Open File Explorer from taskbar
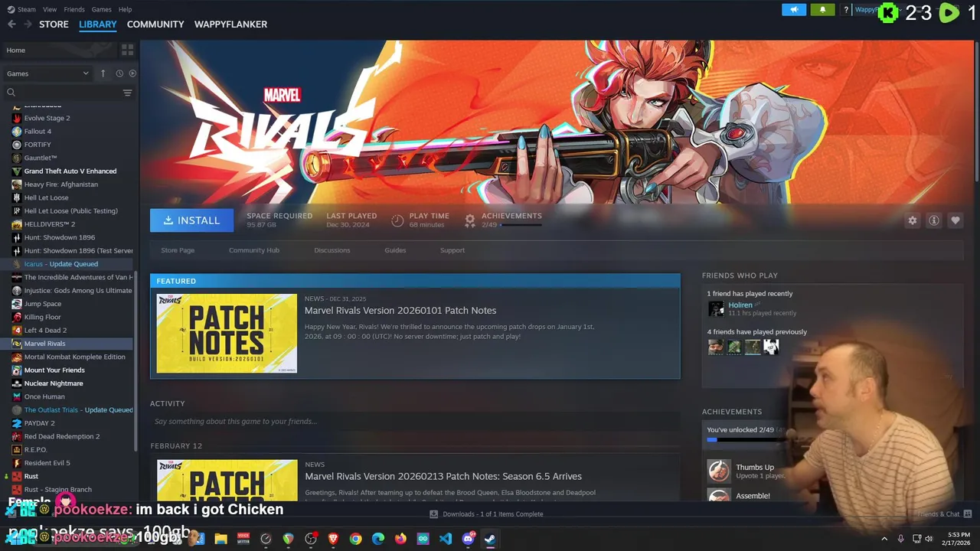 coord(220,539)
